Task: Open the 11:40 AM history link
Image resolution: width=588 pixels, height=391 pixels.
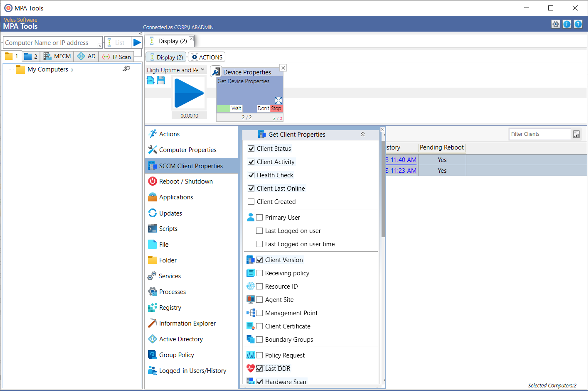Action: 401,160
